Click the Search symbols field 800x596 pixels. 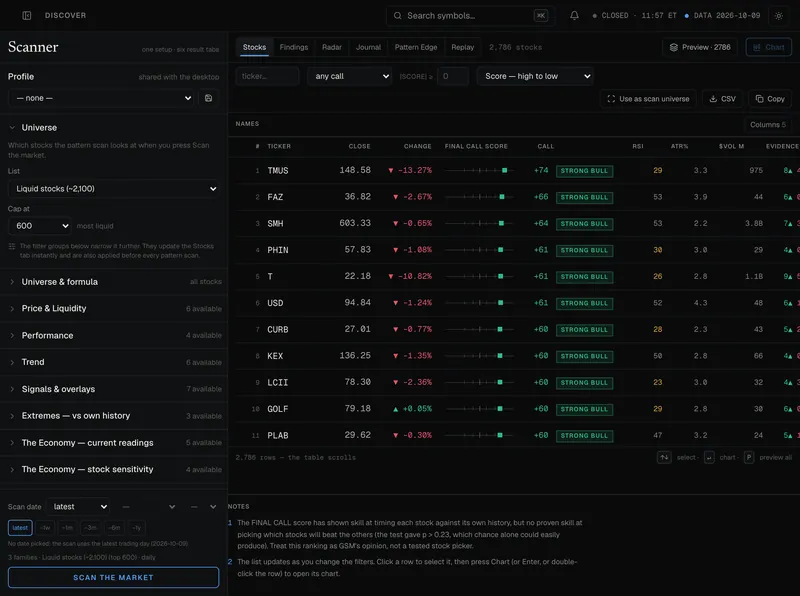coord(470,16)
